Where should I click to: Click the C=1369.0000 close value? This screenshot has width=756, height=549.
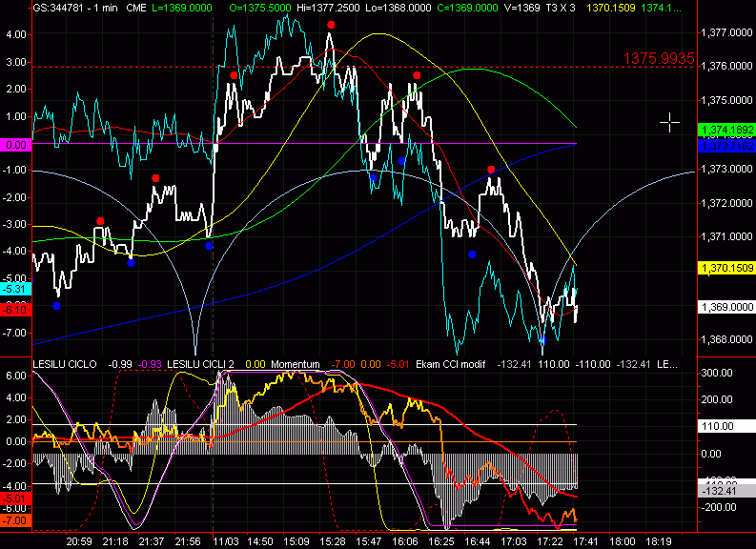(467, 8)
